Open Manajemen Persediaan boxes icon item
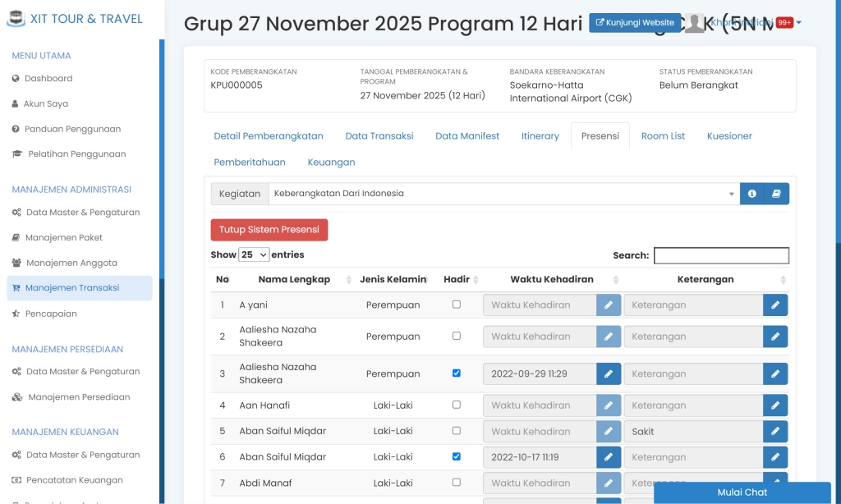This screenshot has height=504, width=841. (17, 397)
